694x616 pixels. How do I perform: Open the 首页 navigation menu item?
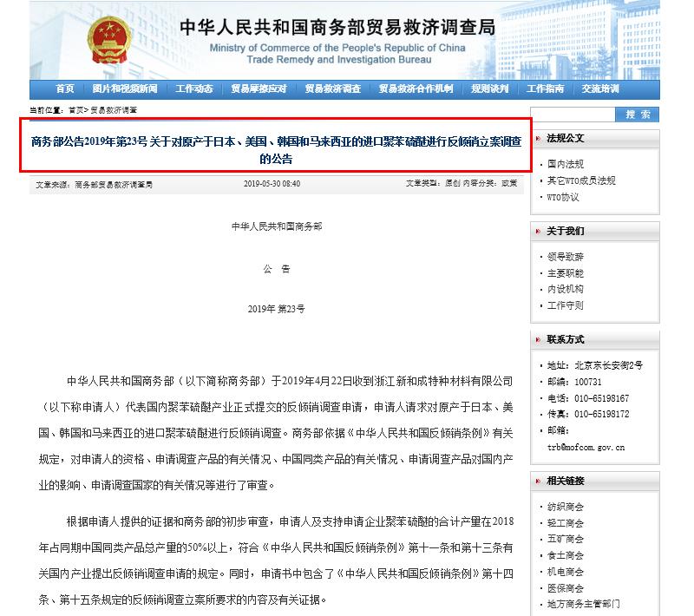(x=65, y=89)
